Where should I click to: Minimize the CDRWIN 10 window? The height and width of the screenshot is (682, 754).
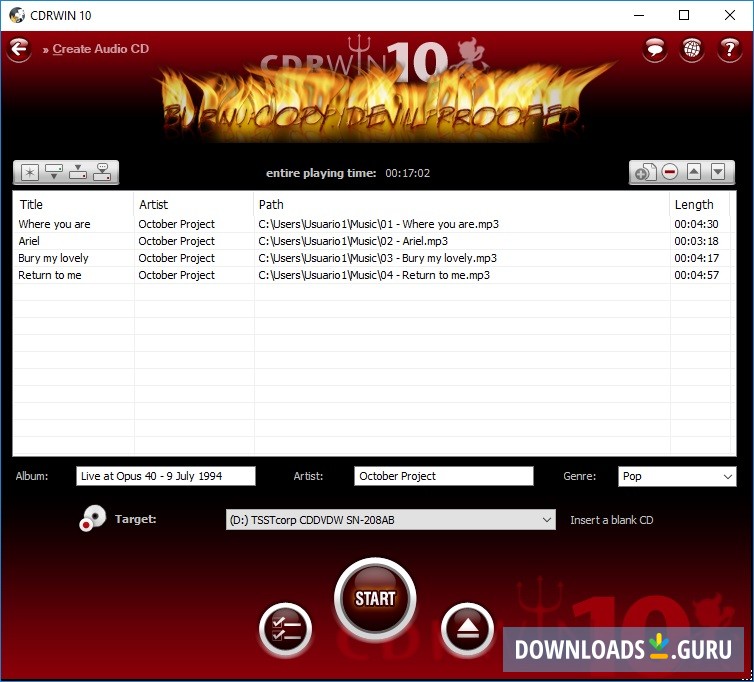tap(639, 15)
